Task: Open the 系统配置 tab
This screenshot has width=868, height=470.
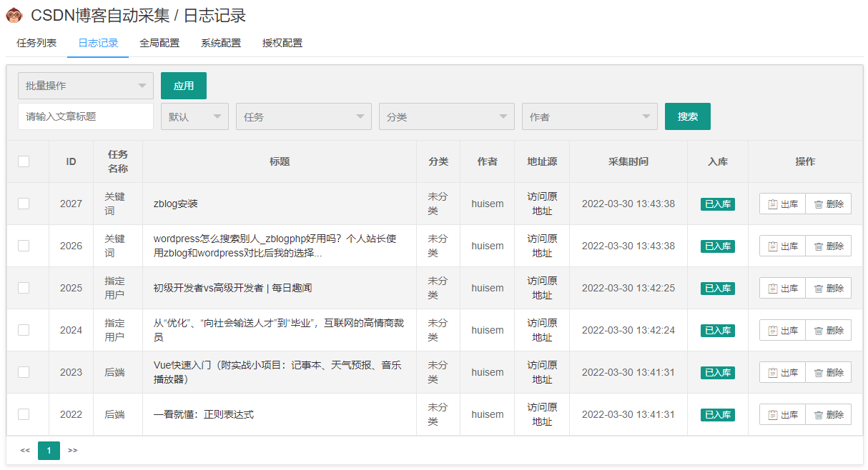Action: [x=221, y=43]
